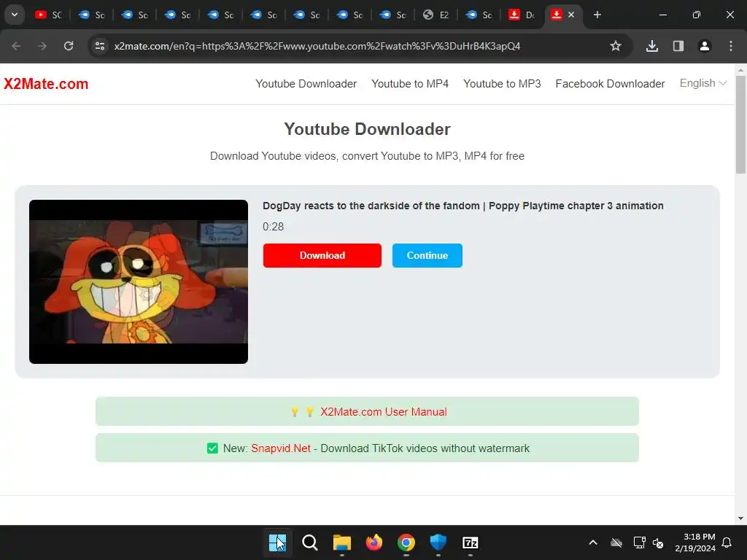Viewport: 747px width, 560px height.
Task: Open the notifications bell icon
Action: 727,542
